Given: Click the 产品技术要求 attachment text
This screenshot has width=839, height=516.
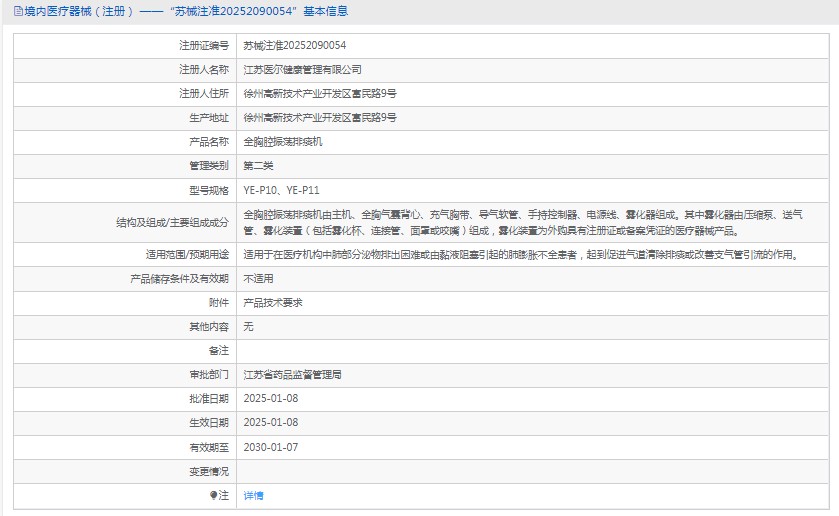Looking at the screenshot, I should point(273,303).
